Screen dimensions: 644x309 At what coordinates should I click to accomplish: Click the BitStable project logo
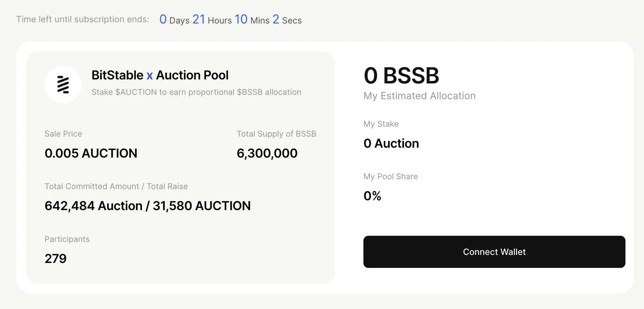click(63, 84)
